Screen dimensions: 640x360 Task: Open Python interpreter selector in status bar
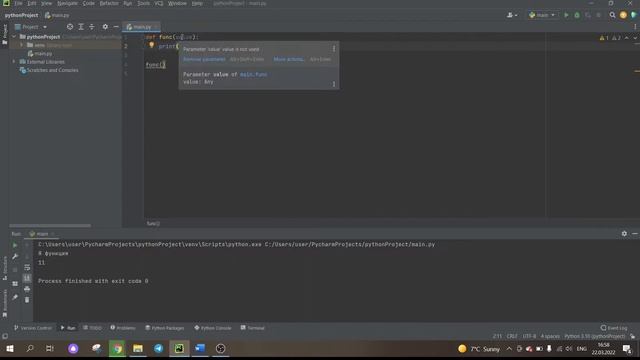pyautogui.click(x=594, y=336)
